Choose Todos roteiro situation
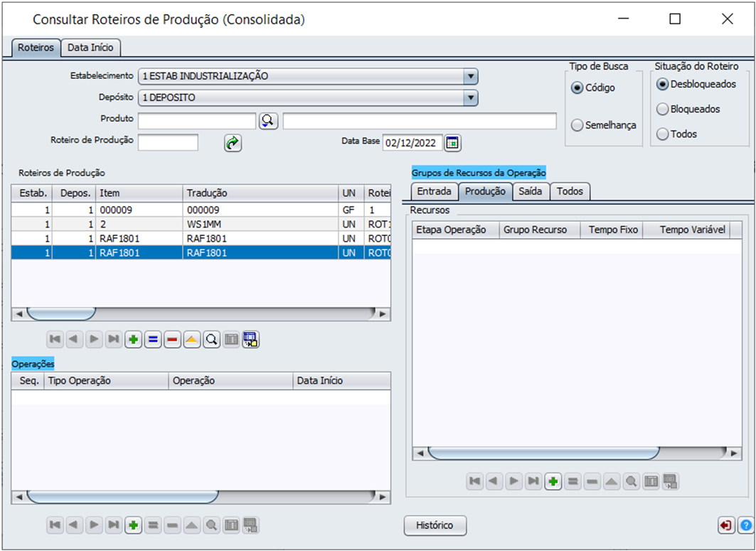The height and width of the screenshot is (551, 756). 662,134
